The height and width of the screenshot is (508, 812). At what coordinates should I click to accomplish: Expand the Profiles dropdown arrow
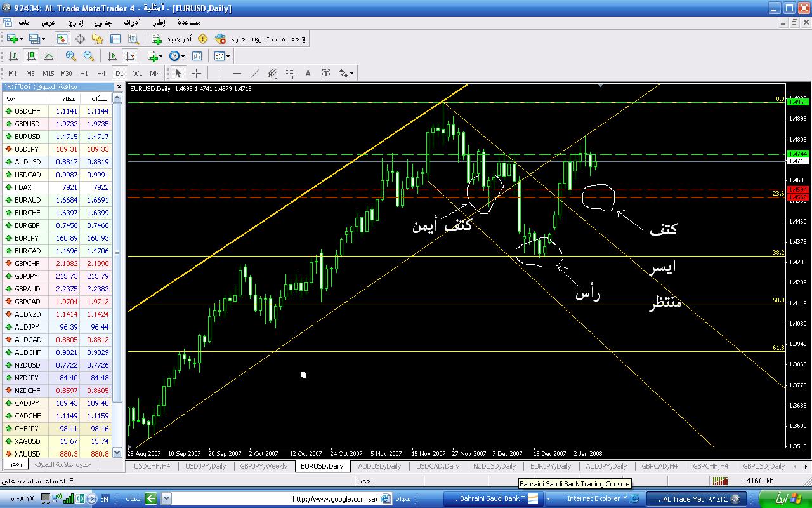[x=44, y=39]
